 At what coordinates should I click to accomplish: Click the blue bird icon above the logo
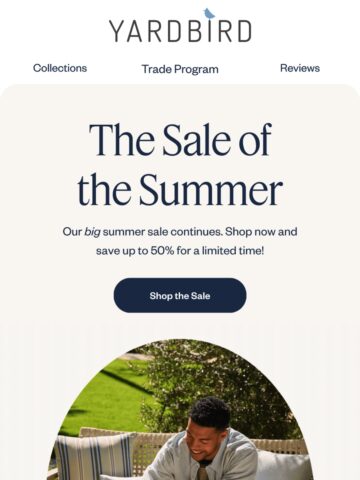tap(209, 14)
